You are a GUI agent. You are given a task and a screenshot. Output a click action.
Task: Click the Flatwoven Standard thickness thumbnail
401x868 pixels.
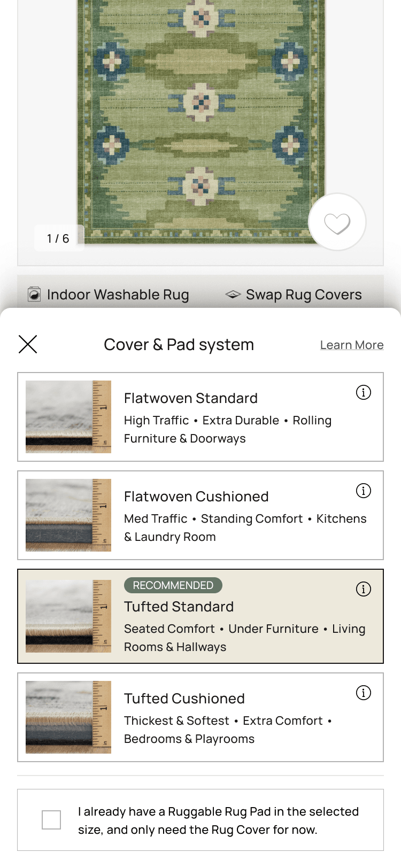pos(68,417)
